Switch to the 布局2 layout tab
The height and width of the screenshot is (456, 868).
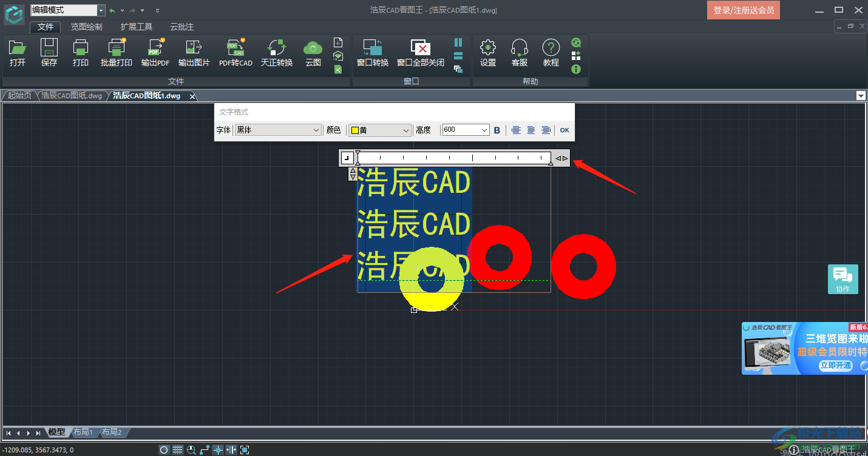112,432
